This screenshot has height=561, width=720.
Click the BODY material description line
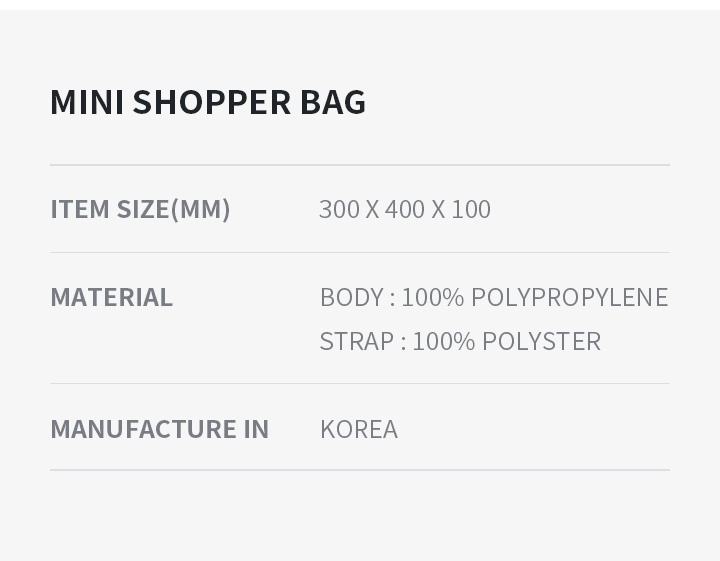(493, 297)
